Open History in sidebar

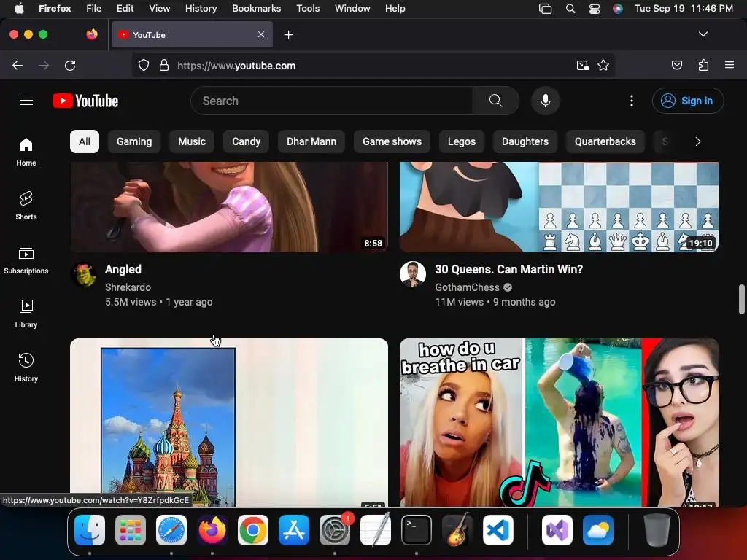click(26, 367)
